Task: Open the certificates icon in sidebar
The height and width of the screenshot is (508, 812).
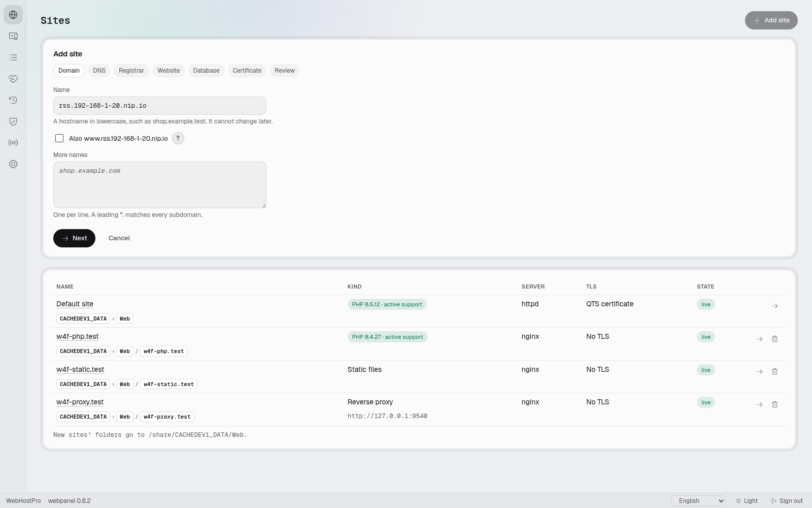Action: 13,36
